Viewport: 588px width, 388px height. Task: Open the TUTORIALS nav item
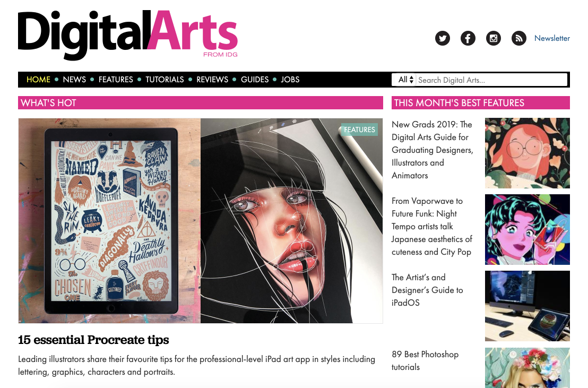(165, 80)
